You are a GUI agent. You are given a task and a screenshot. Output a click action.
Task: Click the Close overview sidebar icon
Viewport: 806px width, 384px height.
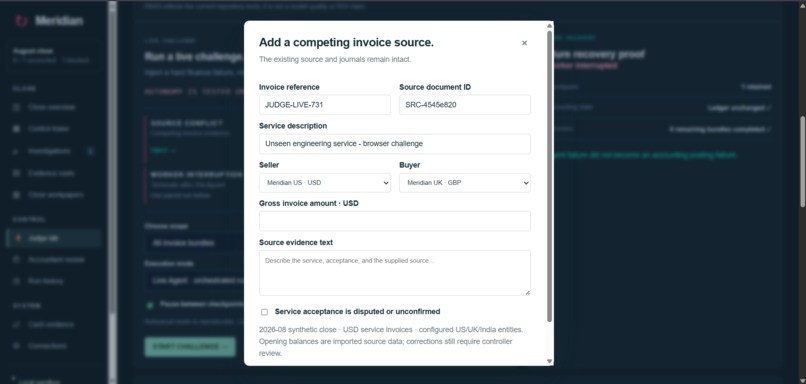[17, 107]
